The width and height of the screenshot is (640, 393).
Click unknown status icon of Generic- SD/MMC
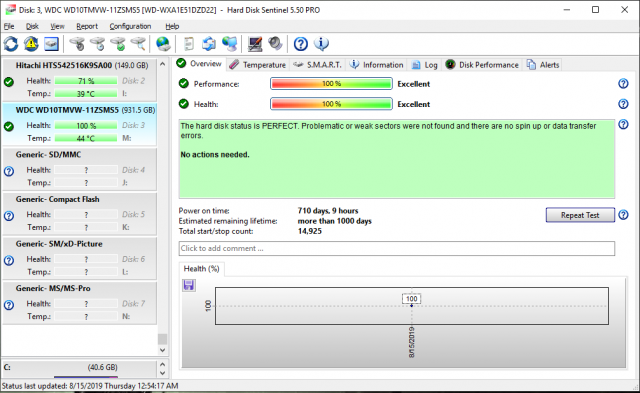[9, 171]
